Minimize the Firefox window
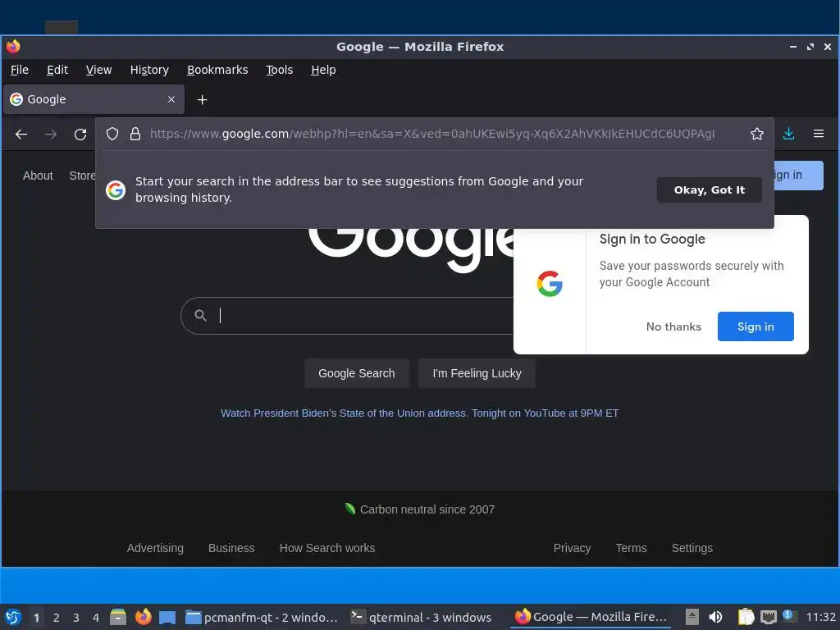The height and width of the screenshot is (630, 840). click(x=793, y=47)
